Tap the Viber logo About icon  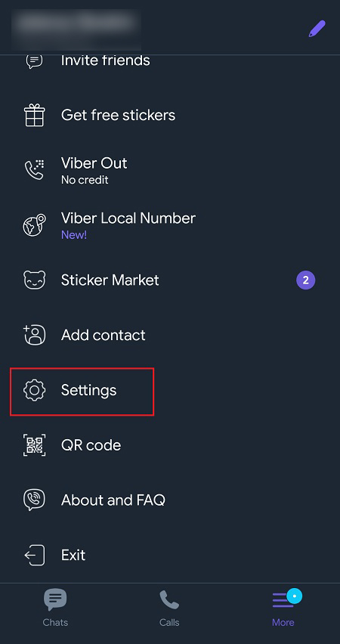point(34,500)
